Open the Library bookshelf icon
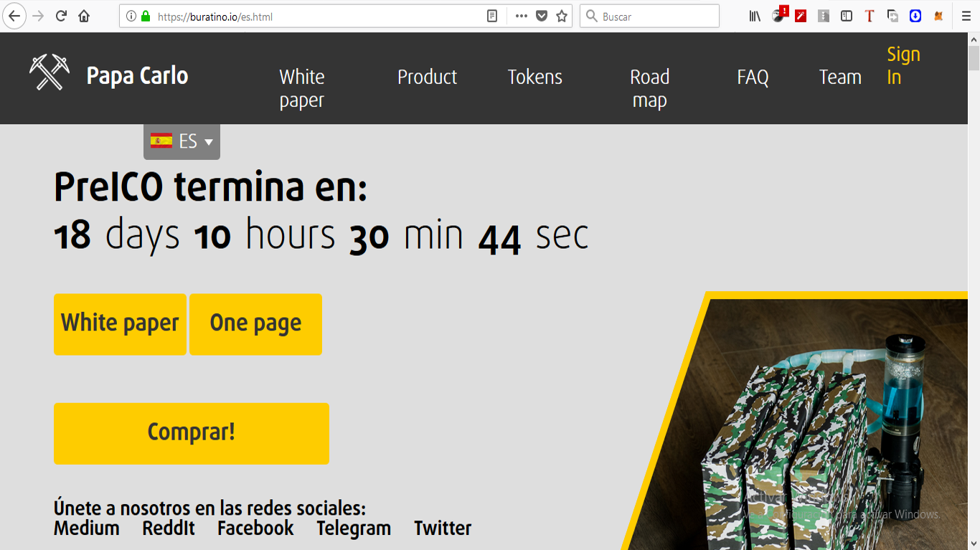Screen dimensions: 980x550 pos(755,16)
